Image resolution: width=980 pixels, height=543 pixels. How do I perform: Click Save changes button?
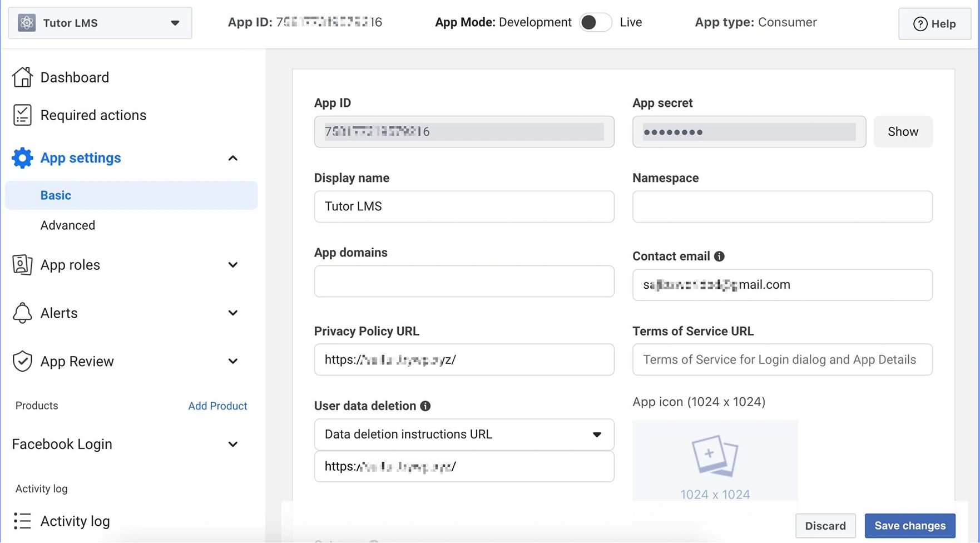tap(910, 526)
